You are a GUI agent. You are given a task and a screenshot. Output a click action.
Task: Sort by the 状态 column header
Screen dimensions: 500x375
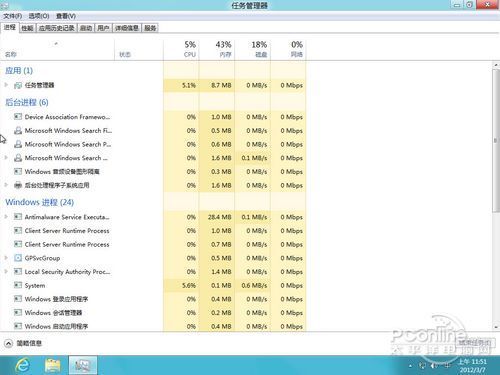[139, 49]
